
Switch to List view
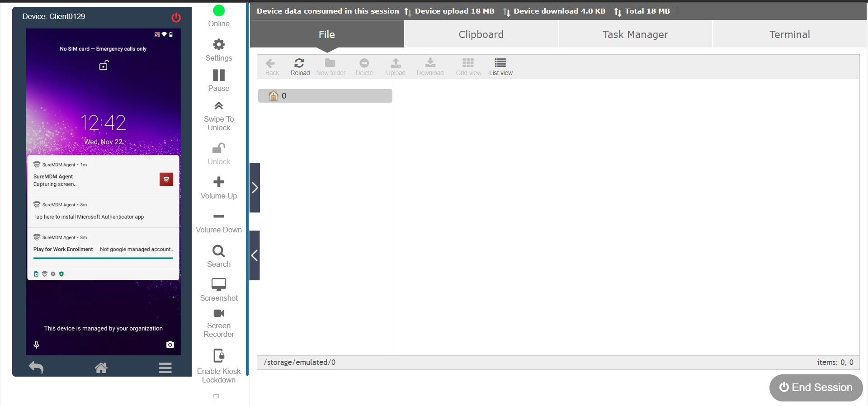pyautogui.click(x=500, y=66)
